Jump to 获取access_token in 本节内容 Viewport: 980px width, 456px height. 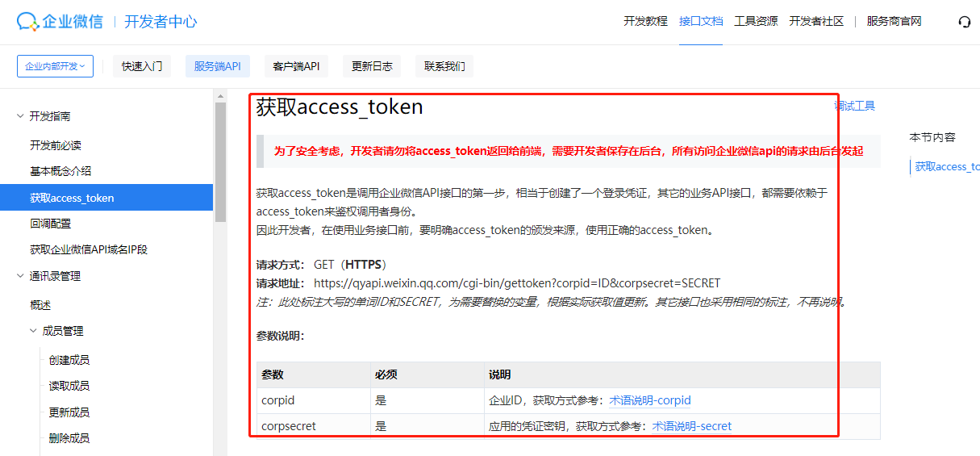point(947,166)
